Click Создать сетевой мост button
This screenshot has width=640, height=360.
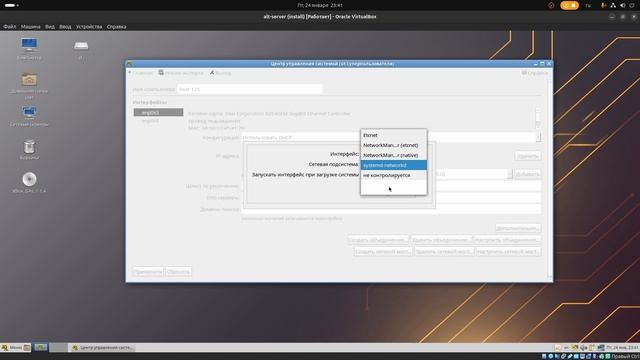click(383, 252)
